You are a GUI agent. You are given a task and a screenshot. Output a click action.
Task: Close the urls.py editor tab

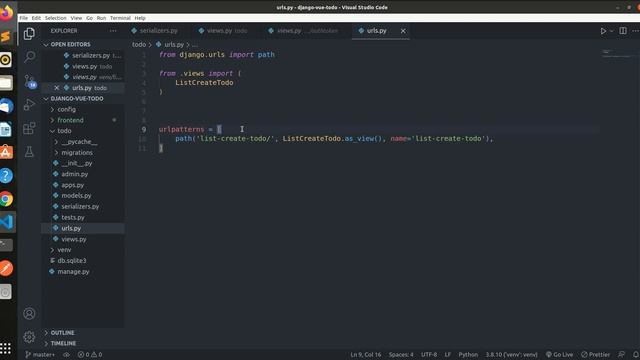[x=403, y=31]
